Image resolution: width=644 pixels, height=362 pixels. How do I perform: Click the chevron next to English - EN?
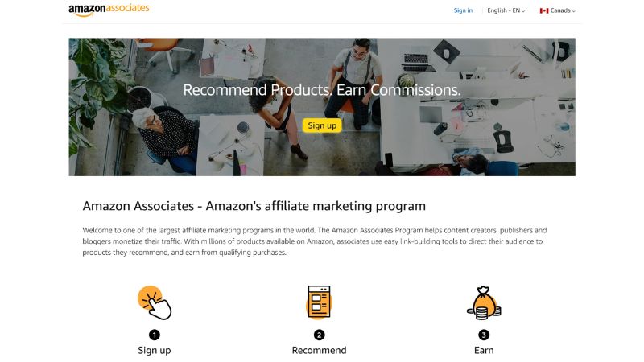pyautogui.click(x=523, y=11)
